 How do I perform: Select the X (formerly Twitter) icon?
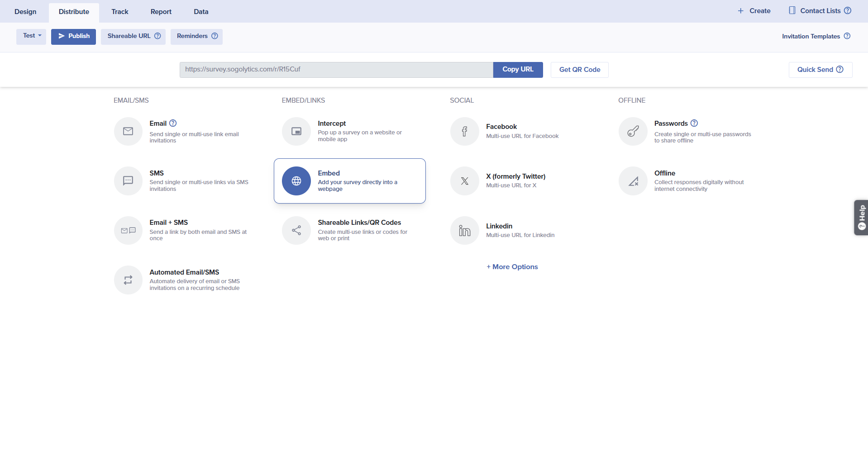coord(464,181)
